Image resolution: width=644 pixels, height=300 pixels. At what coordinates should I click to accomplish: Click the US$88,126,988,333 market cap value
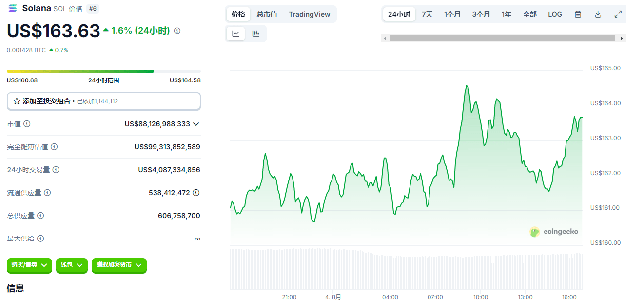[157, 124]
